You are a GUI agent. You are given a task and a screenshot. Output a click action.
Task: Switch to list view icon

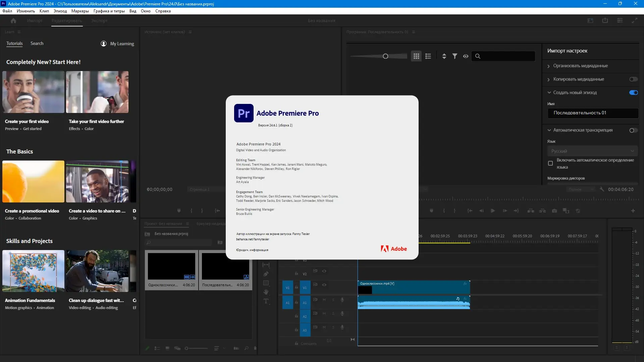[428, 56]
